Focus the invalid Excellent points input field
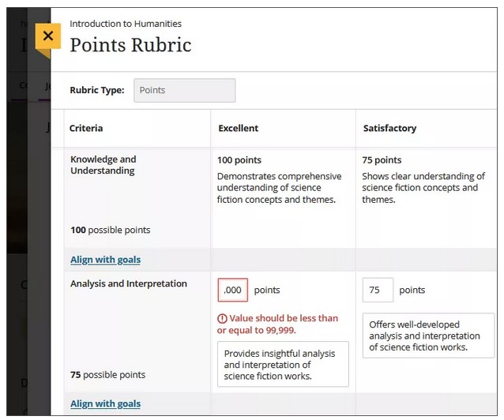Viewport: 504px width, 420px height. pos(233,290)
